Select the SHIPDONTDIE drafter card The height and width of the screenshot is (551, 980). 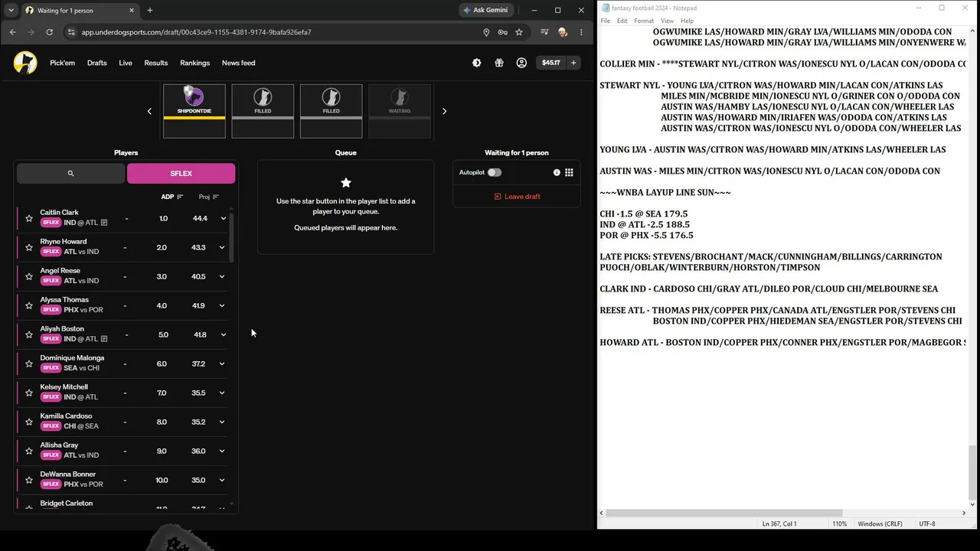coord(194,111)
